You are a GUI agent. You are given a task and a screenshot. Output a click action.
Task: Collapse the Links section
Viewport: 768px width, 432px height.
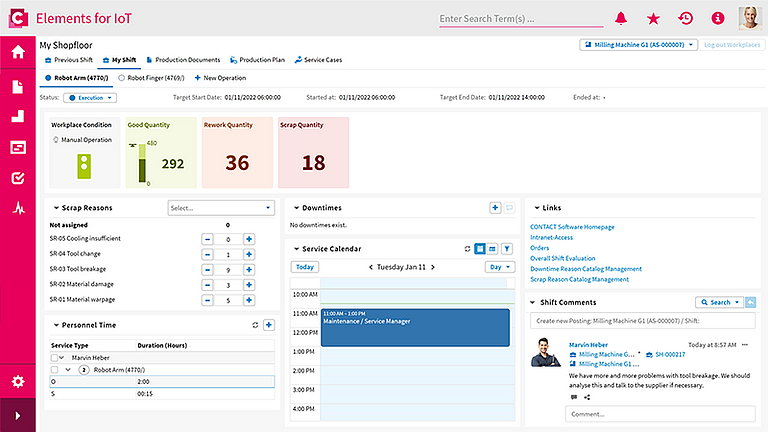pos(537,208)
